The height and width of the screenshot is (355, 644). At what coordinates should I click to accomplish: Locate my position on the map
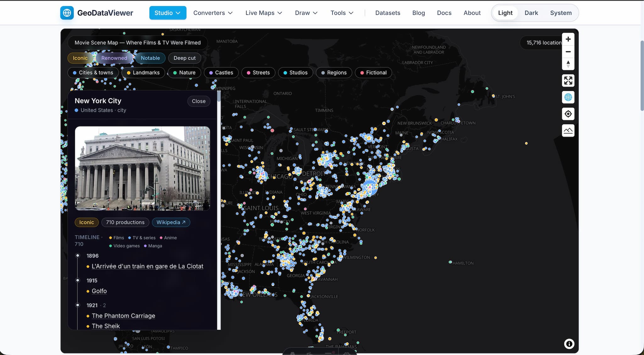(568, 114)
